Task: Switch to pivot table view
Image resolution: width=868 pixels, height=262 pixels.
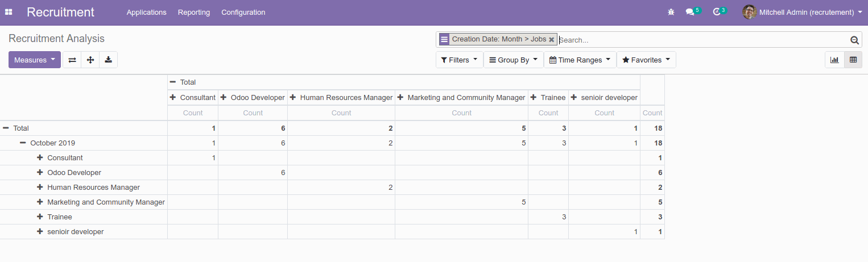Action: point(853,60)
